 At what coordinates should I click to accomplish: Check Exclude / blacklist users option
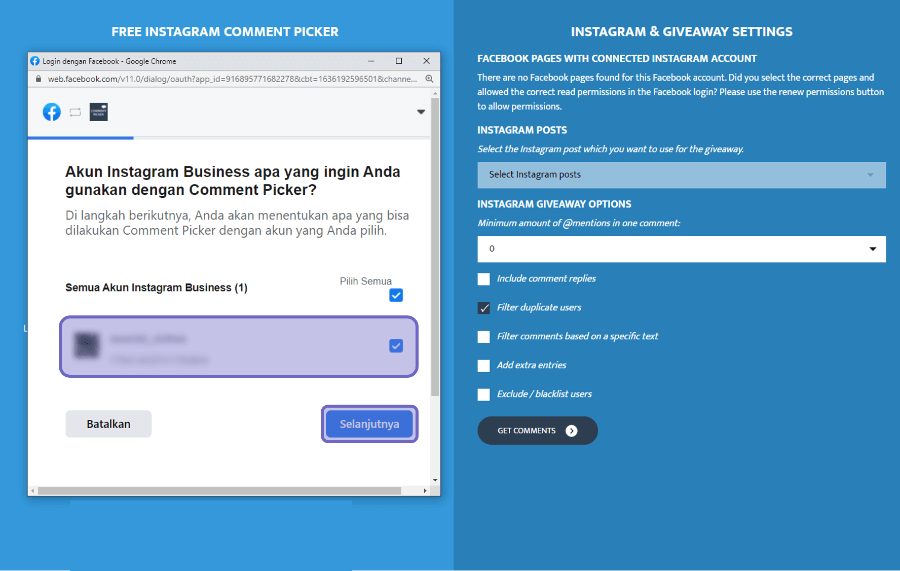[x=484, y=394]
